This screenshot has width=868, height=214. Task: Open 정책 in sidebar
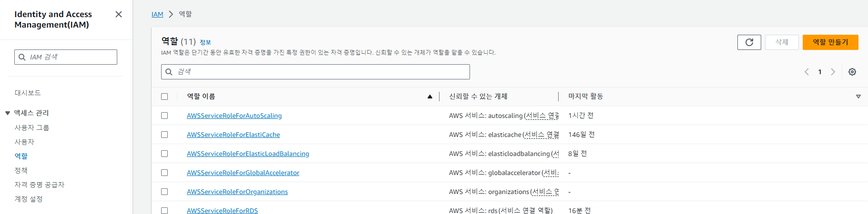pyautogui.click(x=21, y=170)
